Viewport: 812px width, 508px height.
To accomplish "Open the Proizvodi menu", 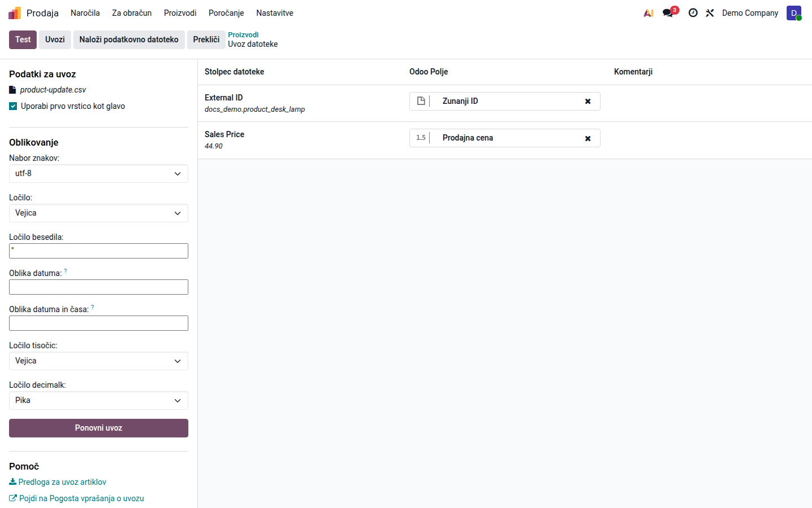I will [x=180, y=13].
